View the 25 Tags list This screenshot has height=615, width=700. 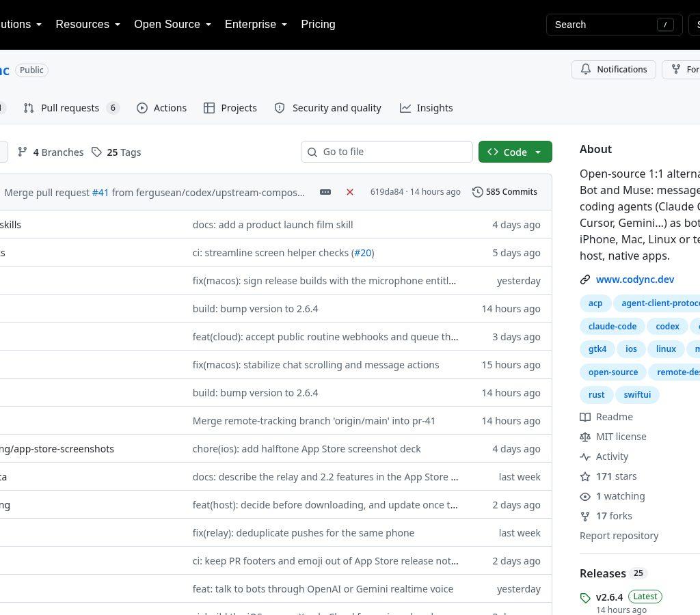click(116, 152)
